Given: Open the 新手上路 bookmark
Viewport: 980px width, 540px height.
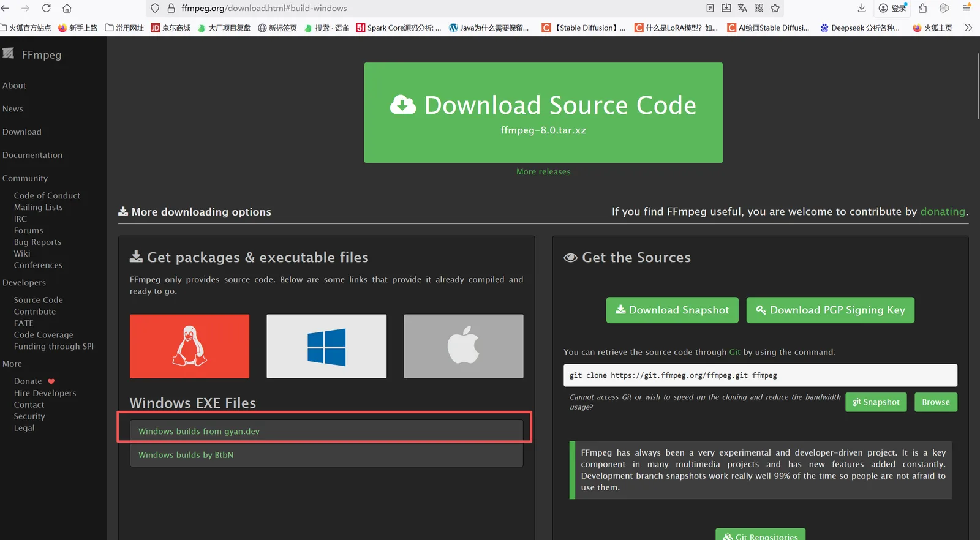Looking at the screenshot, I should (x=78, y=28).
